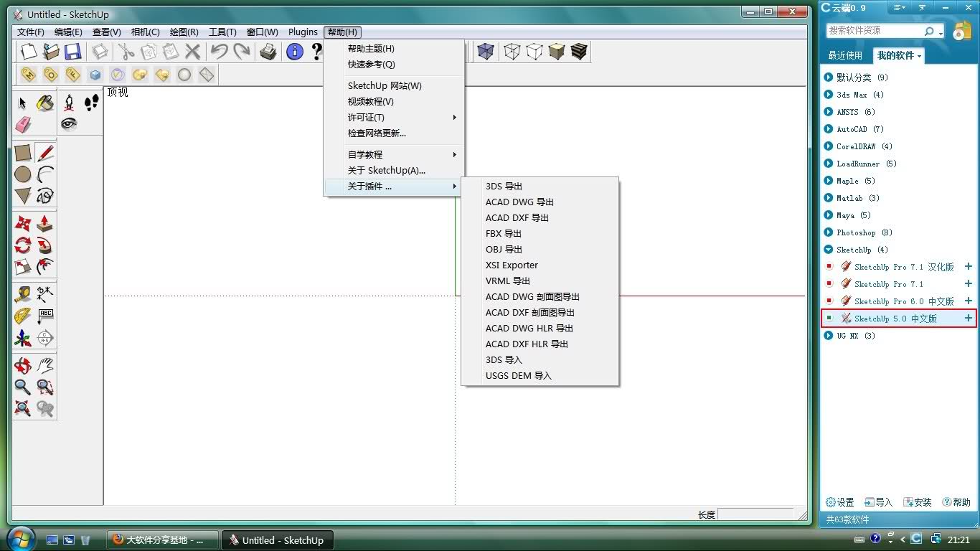The image size is (980, 551).
Task: Select the Push/Pull tool
Action: click(x=45, y=224)
